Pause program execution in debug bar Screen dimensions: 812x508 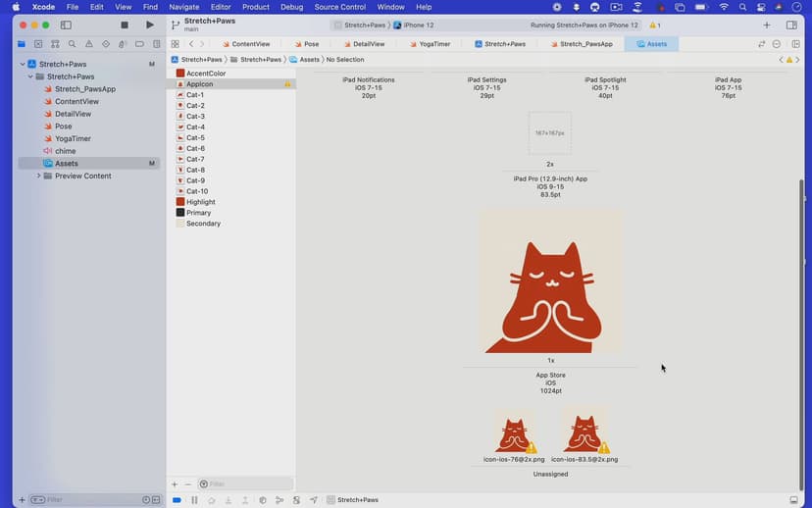(194, 500)
